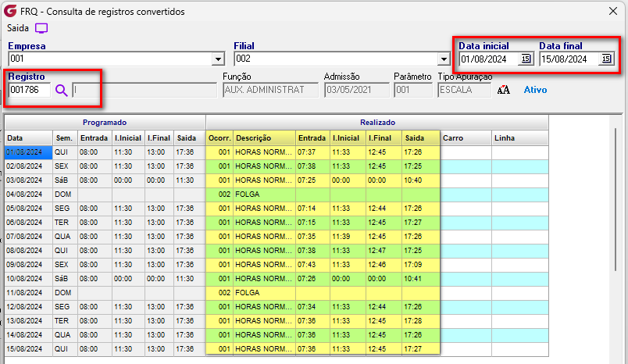Viewport: 628px width, 364px height.
Task: Click the Saida menu label
Action: 18,28
